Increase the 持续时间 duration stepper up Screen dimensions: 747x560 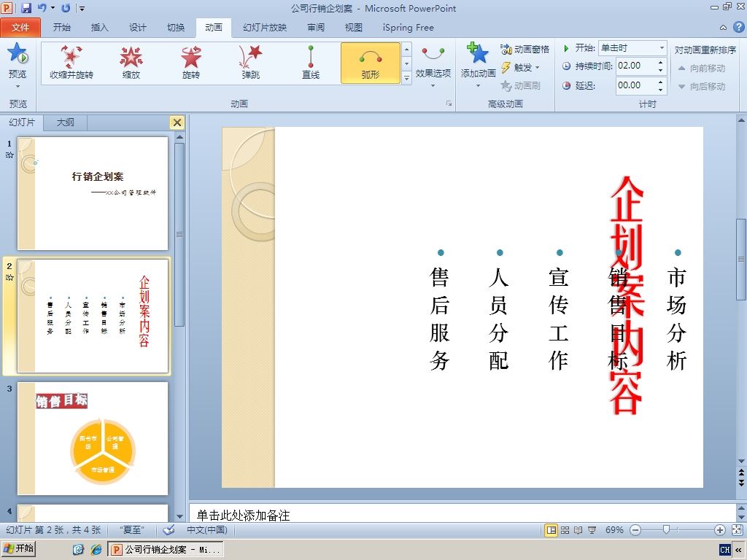click(x=661, y=63)
